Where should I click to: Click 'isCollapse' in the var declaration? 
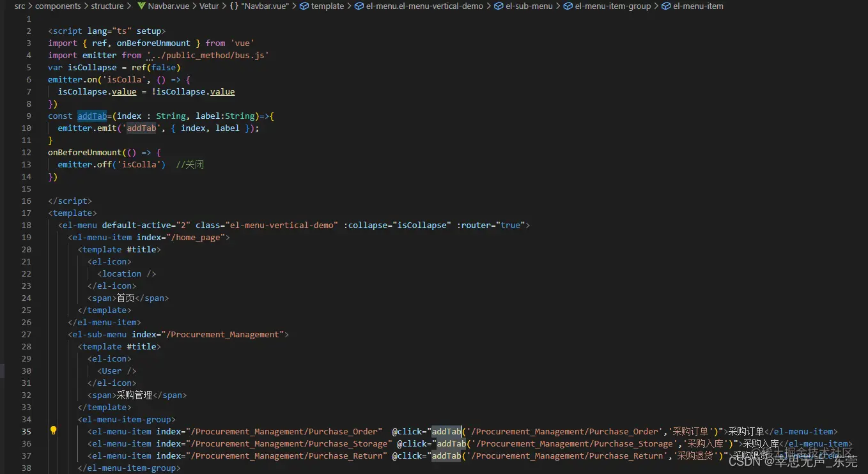[92, 67]
